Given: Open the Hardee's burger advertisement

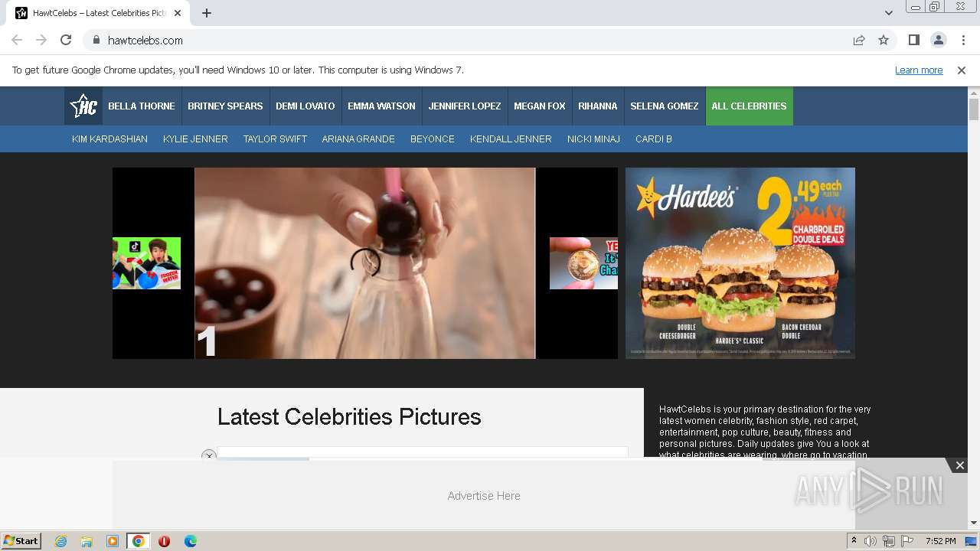Looking at the screenshot, I should coord(740,263).
